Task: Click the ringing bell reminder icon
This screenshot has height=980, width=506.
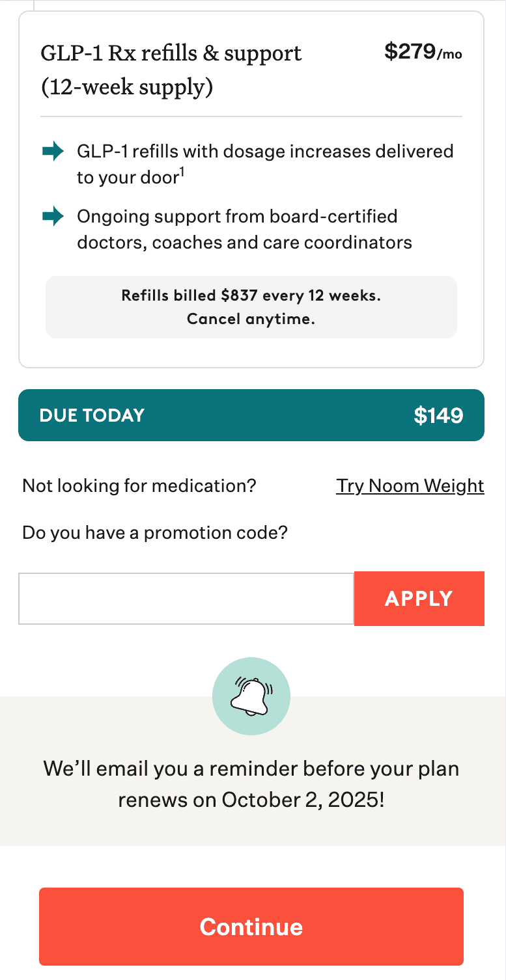Action: pos(251,696)
